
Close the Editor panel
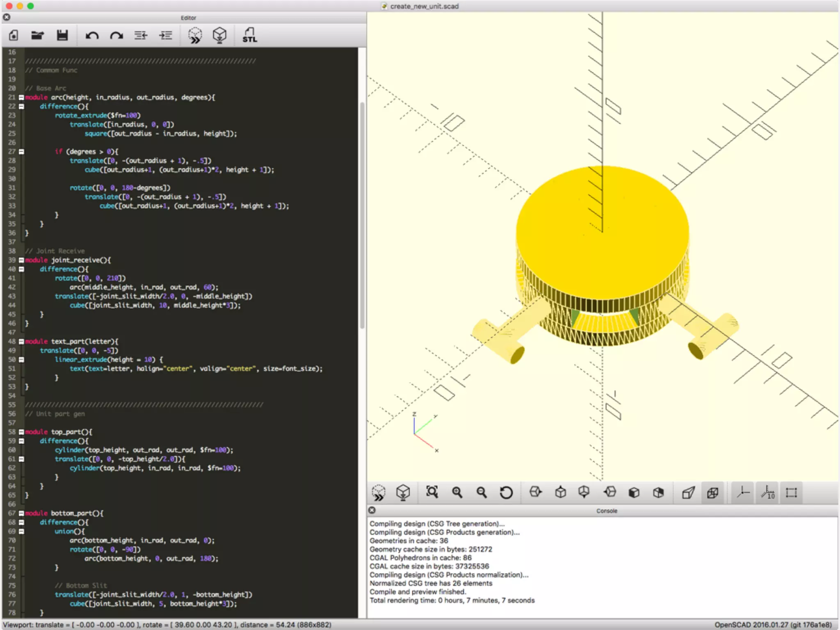click(x=7, y=17)
